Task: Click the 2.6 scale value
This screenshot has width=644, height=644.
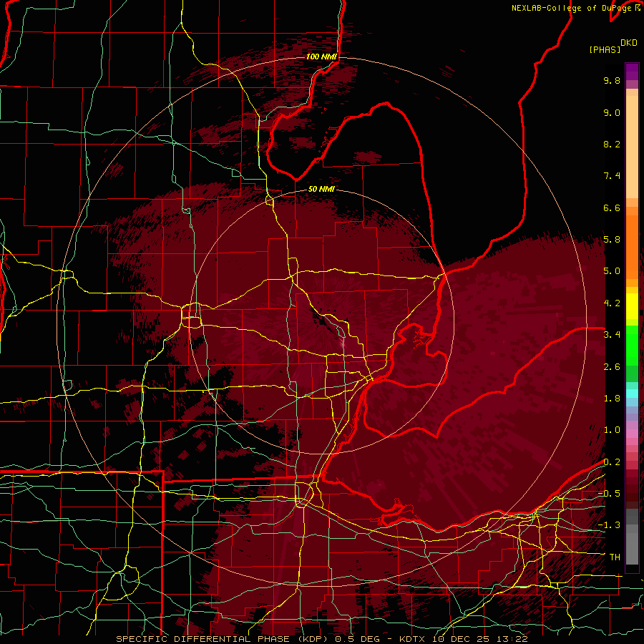Action: coord(612,367)
